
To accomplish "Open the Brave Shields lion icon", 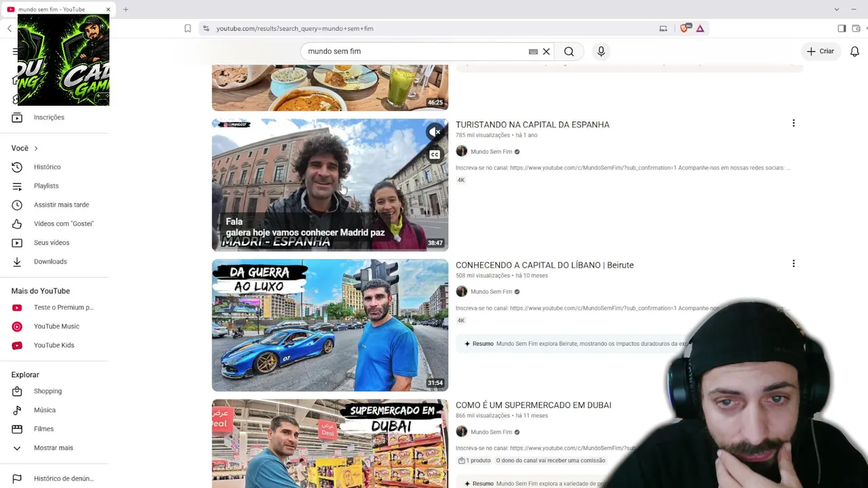I will (x=684, y=28).
